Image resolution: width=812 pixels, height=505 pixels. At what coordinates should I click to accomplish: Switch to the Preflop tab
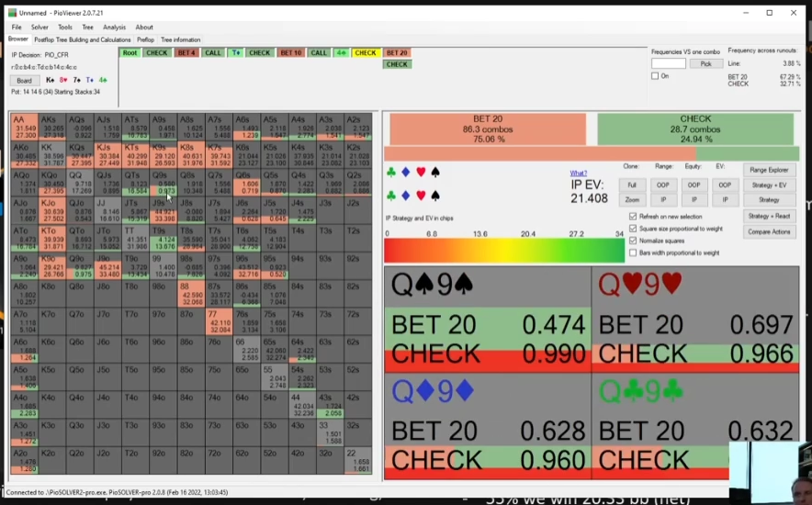pyautogui.click(x=145, y=39)
